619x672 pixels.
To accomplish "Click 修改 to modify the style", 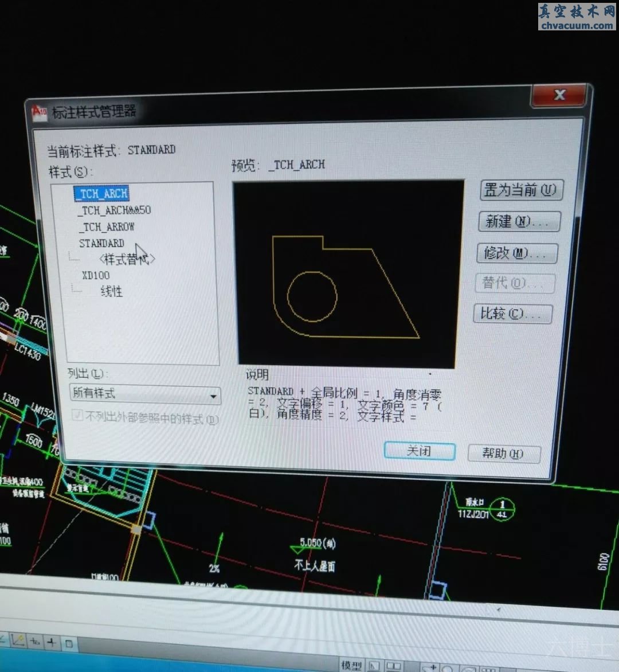I will [516, 252].
